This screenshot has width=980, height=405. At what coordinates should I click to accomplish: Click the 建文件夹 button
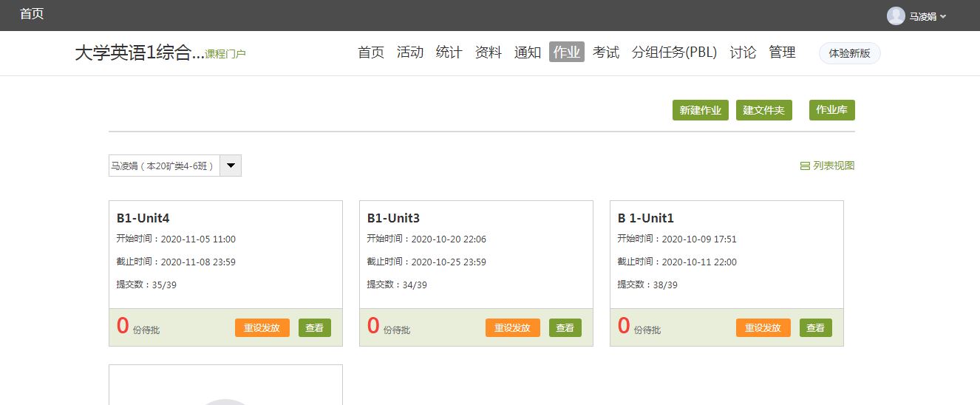tap(764, 110)
